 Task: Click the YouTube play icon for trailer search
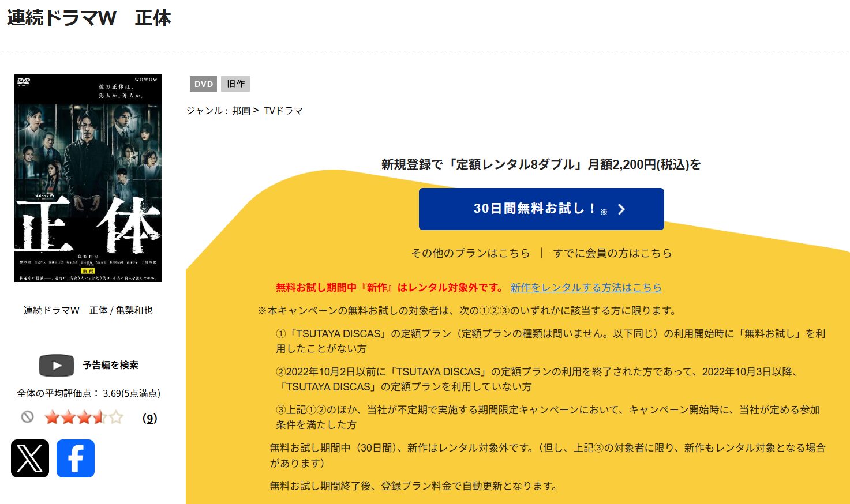pyautogui.click(x=57, y=365)
